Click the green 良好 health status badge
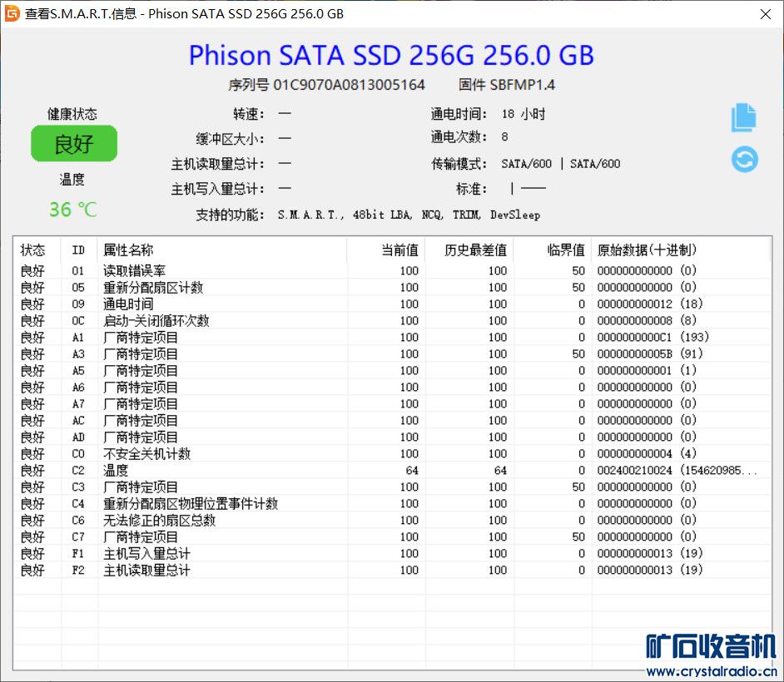The width and height of the screenshot is (784, 682). coord(74,144)
